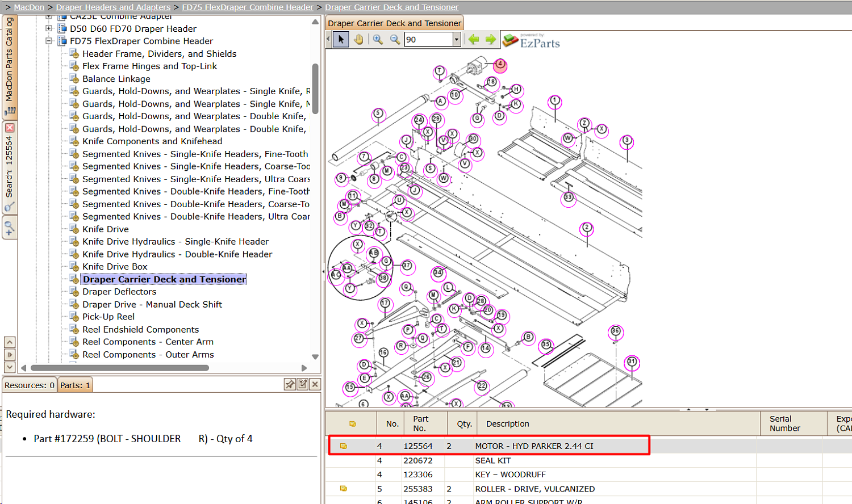The width and height of the screenshot is (852, 504).
Task: Click the tree's horizontal scrollbar thumb
Action: tap(120, 368)
